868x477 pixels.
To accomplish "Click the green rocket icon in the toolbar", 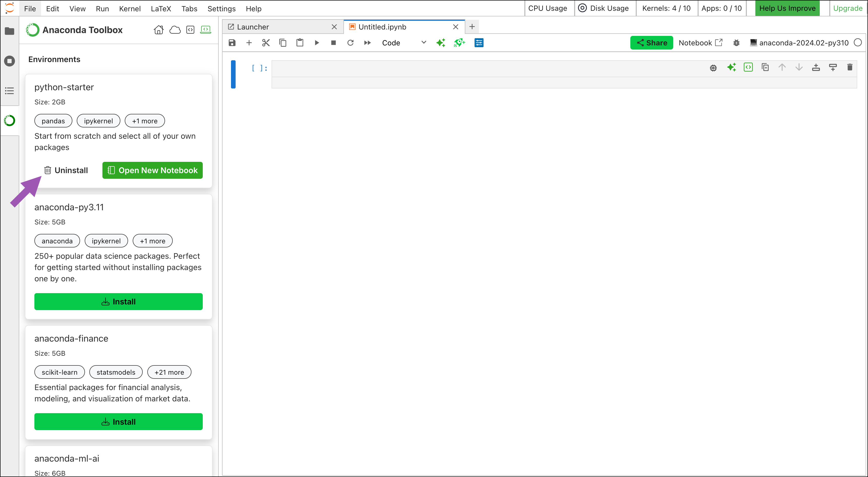I will (x=459, y=43).
